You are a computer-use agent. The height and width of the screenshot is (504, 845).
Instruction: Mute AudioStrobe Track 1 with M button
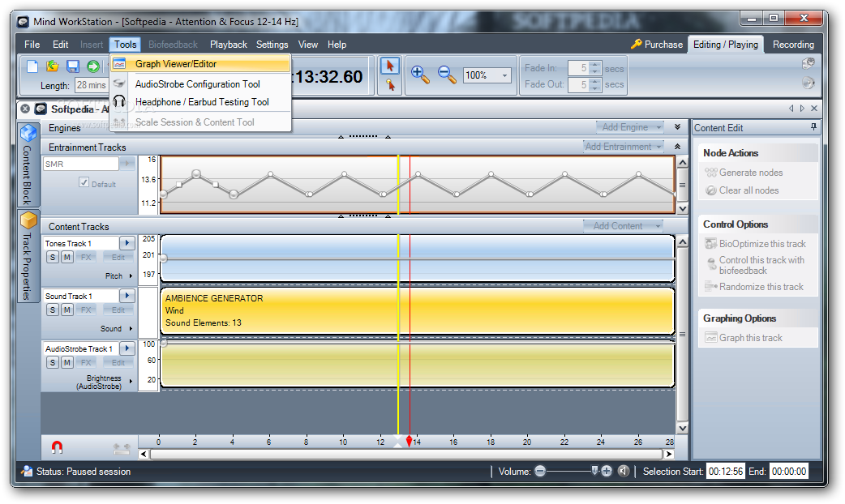pos(66,363)
